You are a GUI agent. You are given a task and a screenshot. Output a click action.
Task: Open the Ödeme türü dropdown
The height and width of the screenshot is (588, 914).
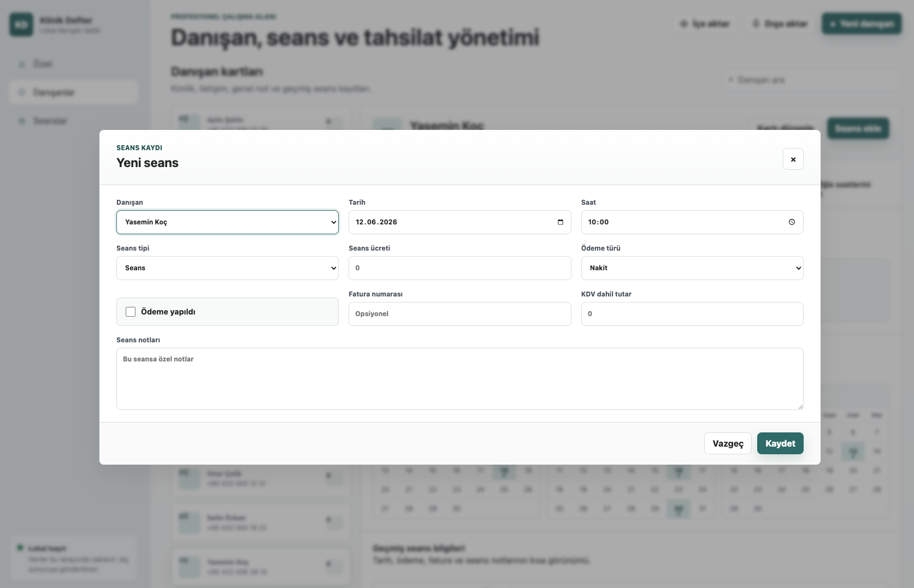[x=692, y=268]
